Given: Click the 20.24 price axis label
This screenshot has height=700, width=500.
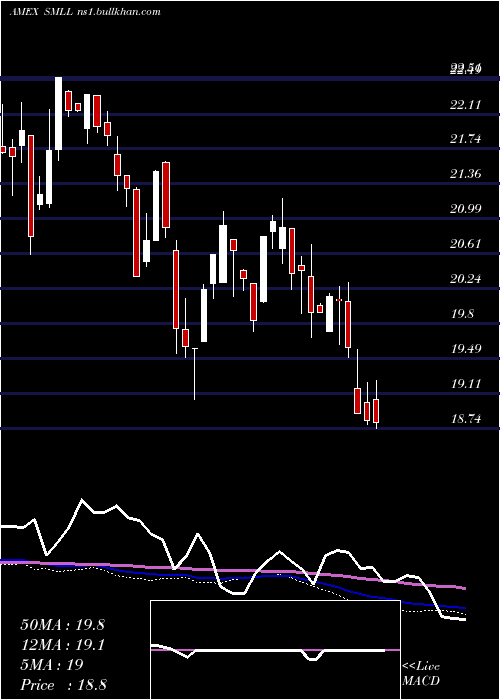Looking at the screenshot, I should 466,279.
